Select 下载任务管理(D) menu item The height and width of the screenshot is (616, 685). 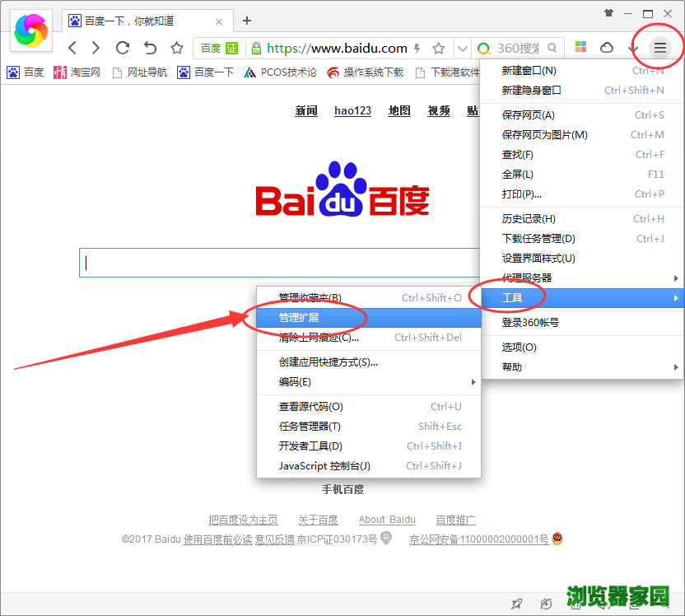pyautogui.click(x=582, y=239)
